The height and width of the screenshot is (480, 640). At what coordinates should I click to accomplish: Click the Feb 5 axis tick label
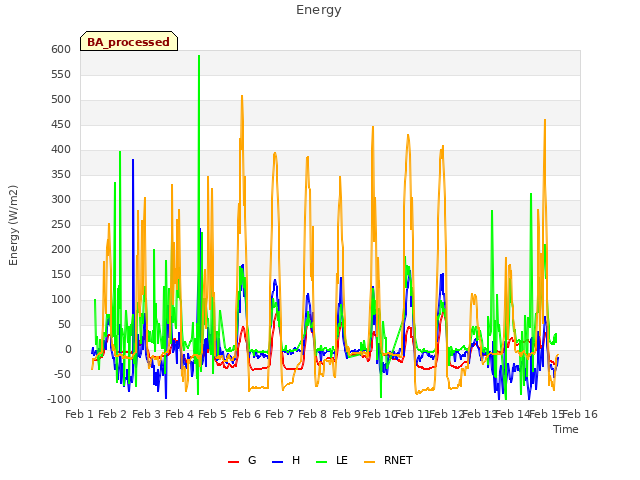(x=213, y=414)
